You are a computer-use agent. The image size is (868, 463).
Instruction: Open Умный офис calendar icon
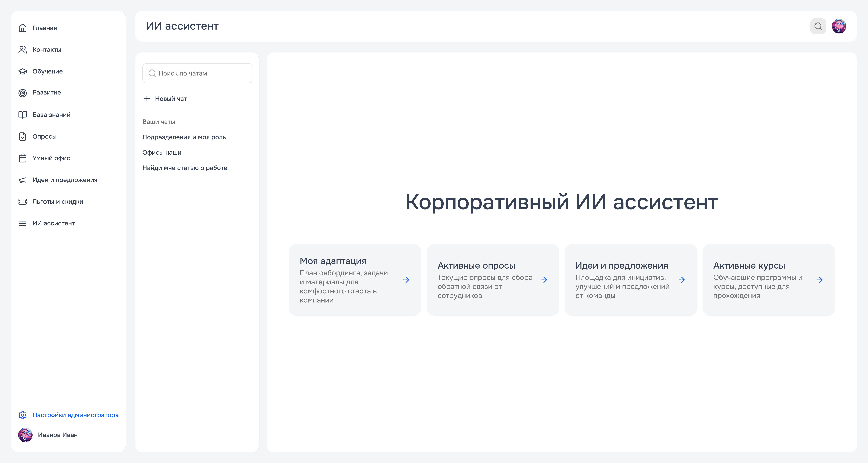point(23,158)
